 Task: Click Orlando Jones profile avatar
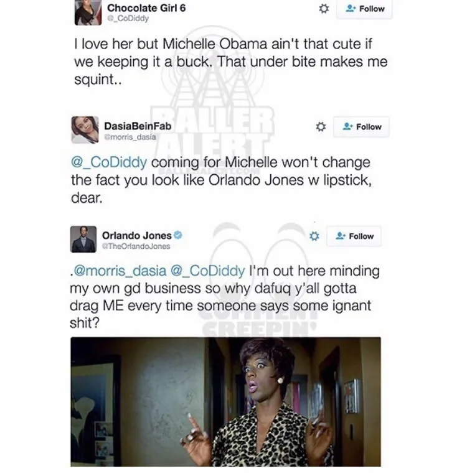coord(83,239)
